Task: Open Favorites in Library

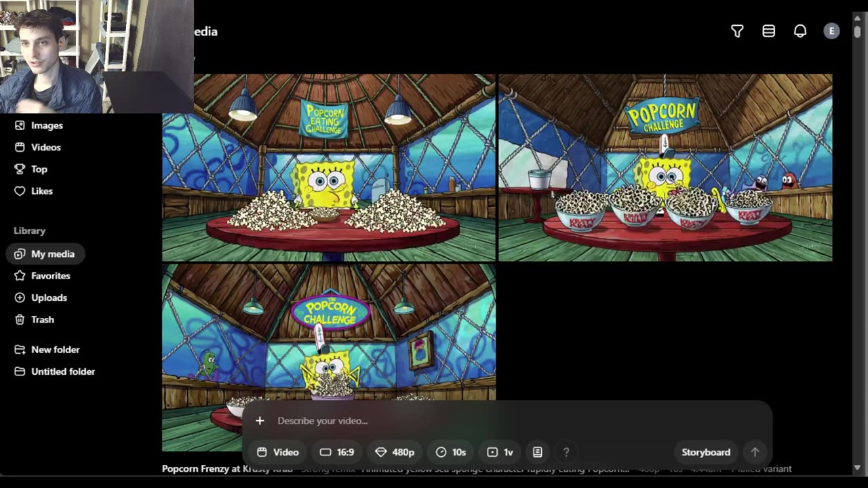Action: [50, 276]
